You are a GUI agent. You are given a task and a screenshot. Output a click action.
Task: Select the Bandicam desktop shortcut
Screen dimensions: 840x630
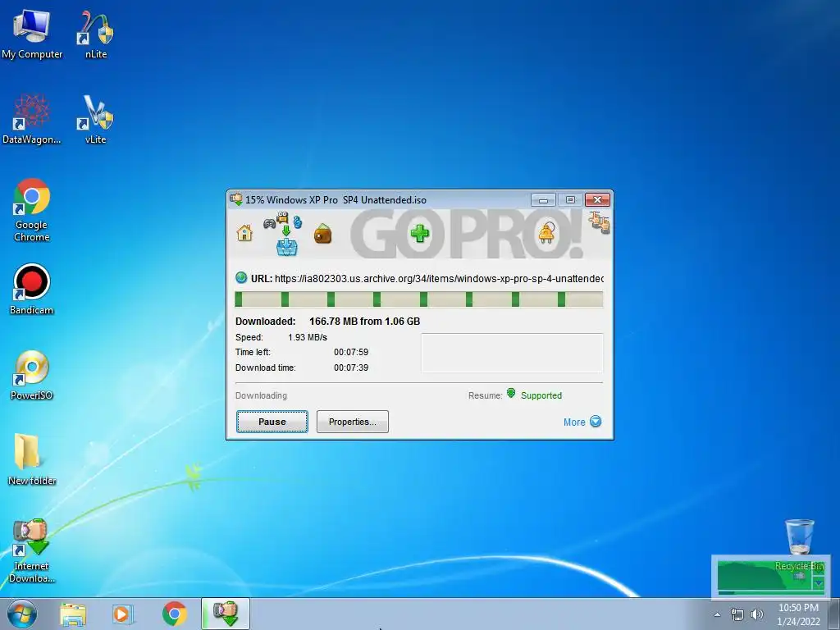(32, 290)
